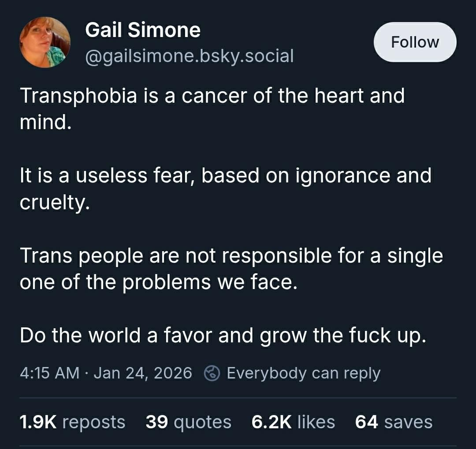Open Gail Simone's profile via display name
This screenshot has width=476, height=449.
(x=143, y=30)
